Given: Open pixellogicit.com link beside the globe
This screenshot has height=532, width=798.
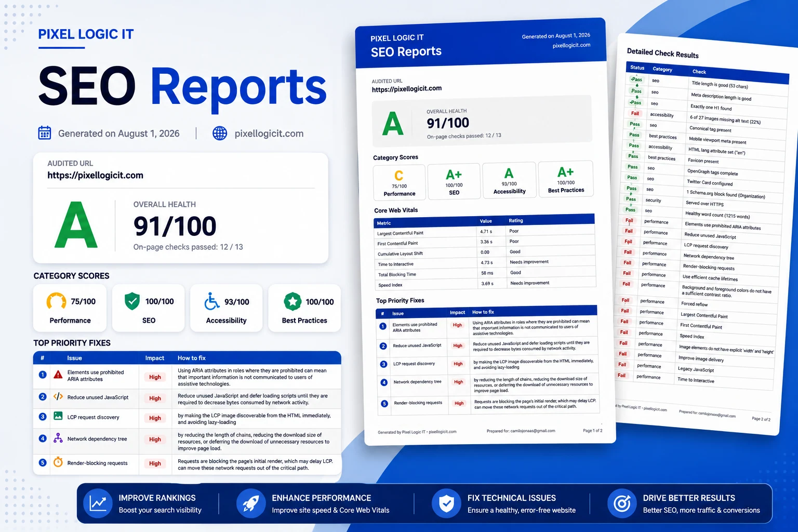Looking at the screenshot, I should click(x=269, y=134).
